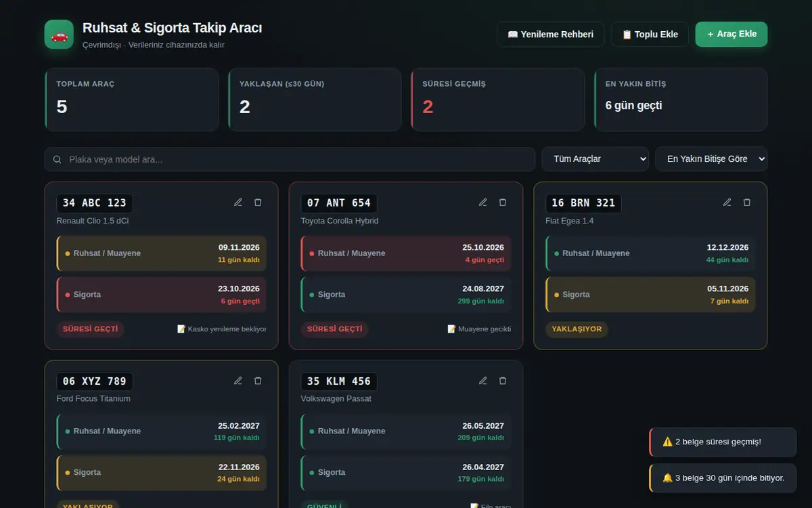Delete the 16 BRN 321 vehicle

(747, 203)
